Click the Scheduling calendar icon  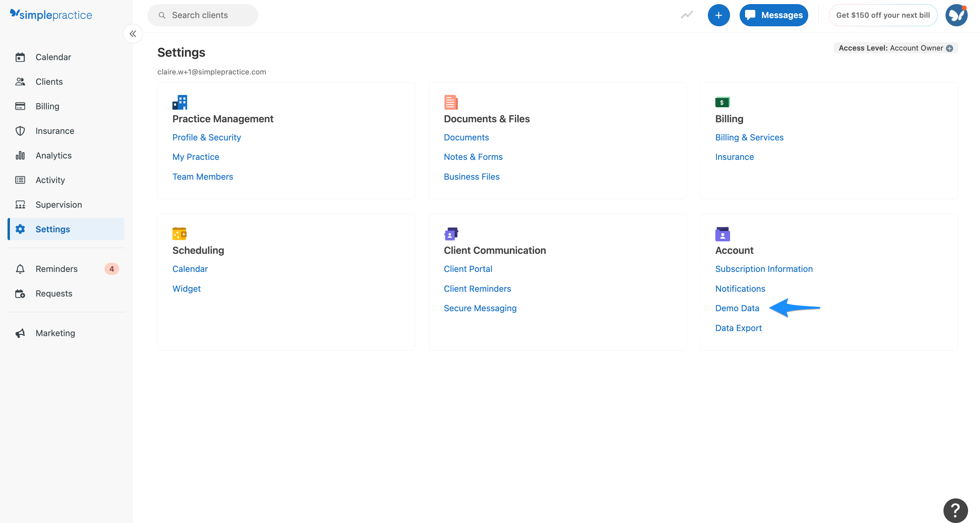click(x=179, y=234)
